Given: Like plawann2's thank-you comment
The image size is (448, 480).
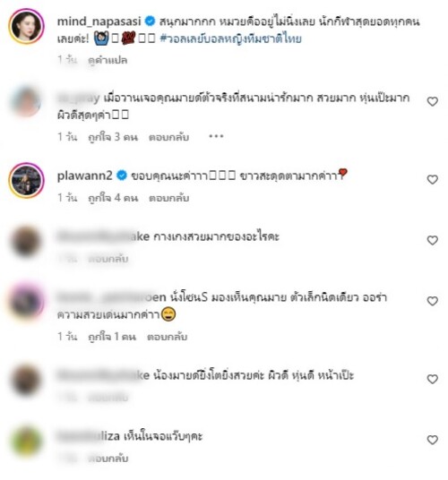Looking at the screenshot, I should 432,180.
